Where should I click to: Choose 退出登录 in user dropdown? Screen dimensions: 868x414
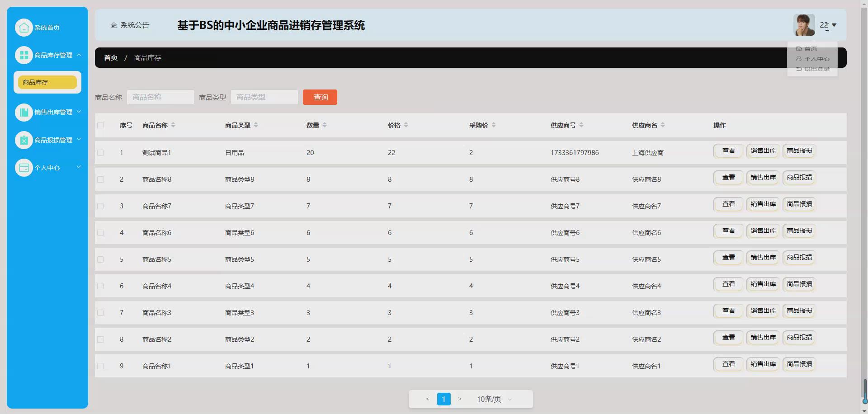812,69
